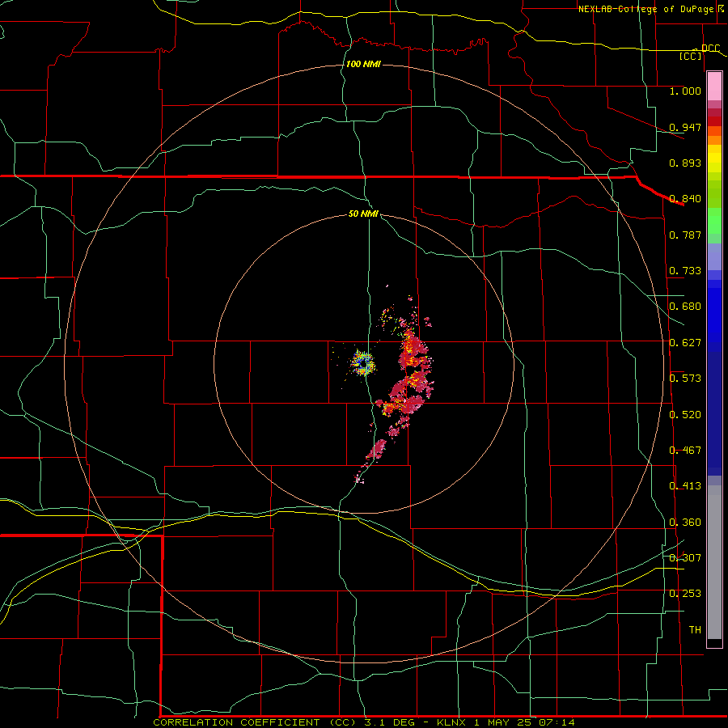Click the 0.360 color scale value
This screenshot has width=728, height=728.
685,523
